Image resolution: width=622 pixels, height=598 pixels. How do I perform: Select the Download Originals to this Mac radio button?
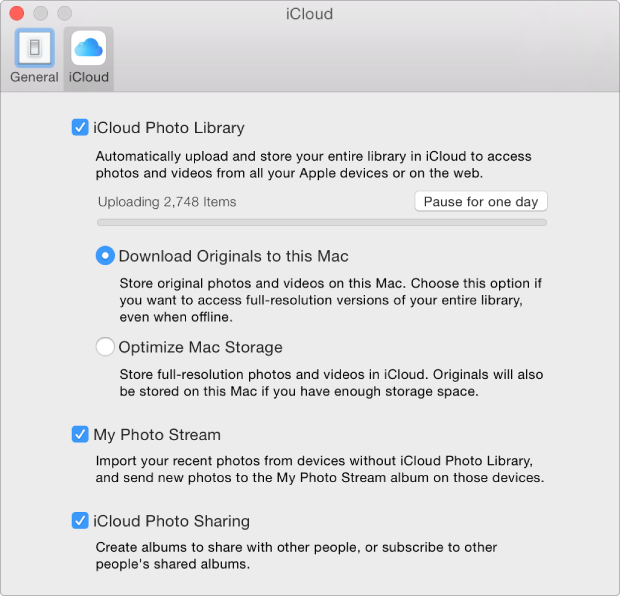[x=105, y=256]
